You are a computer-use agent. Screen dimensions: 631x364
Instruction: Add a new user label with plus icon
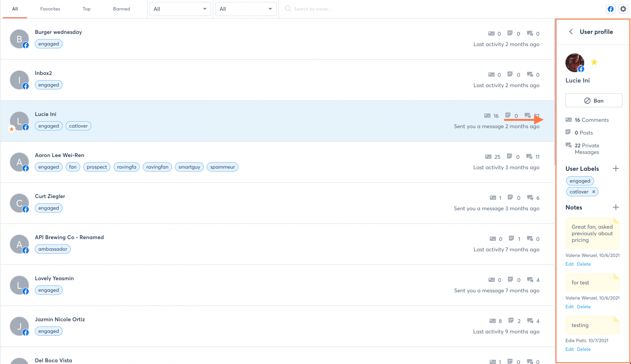tap(616, 168)
